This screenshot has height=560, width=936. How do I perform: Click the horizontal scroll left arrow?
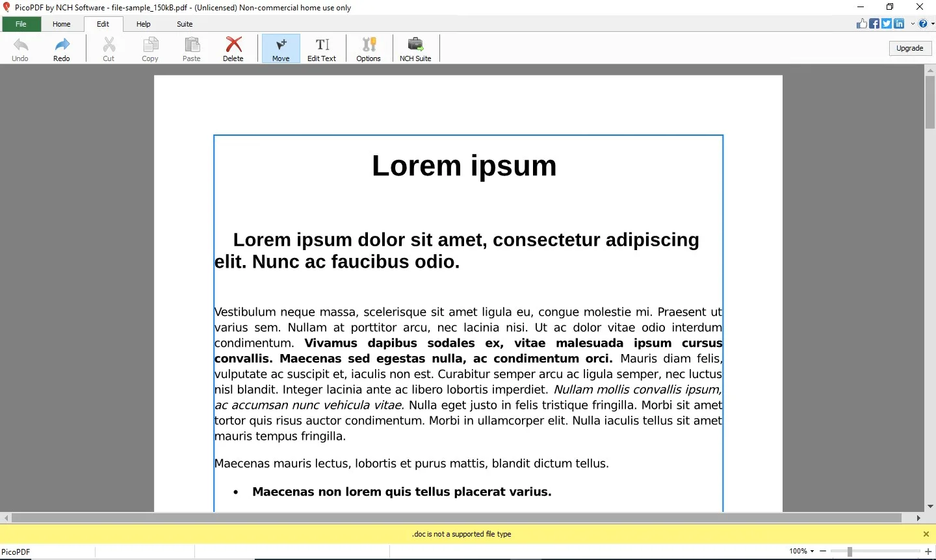tap(6, 518)
